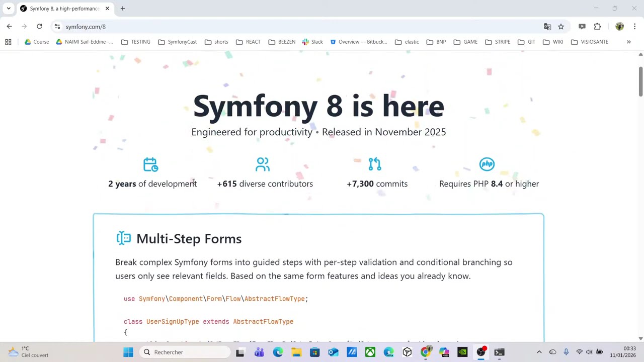
Task: Click the calendar icon above years of development
Action: pyautogui.click(x=150, y=164)
